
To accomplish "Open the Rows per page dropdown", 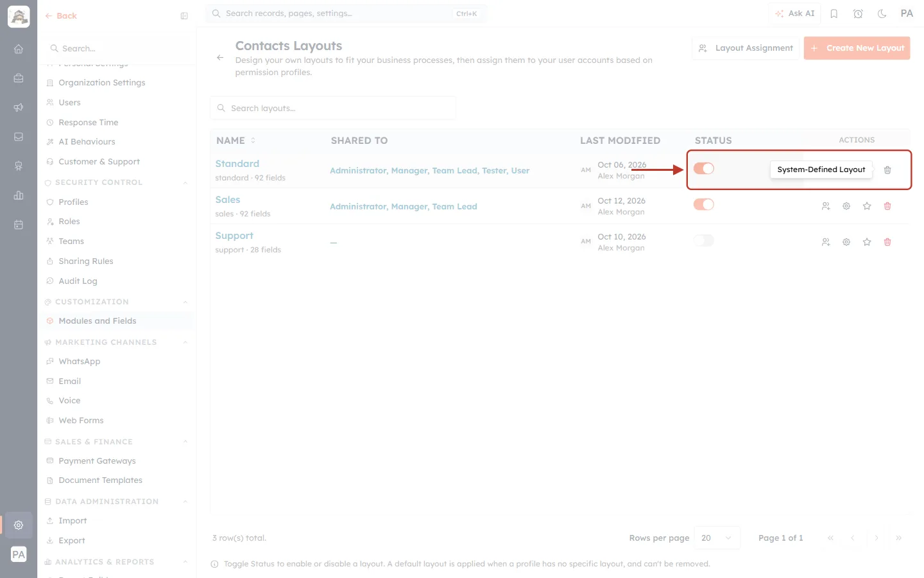I will coord(717,538).
